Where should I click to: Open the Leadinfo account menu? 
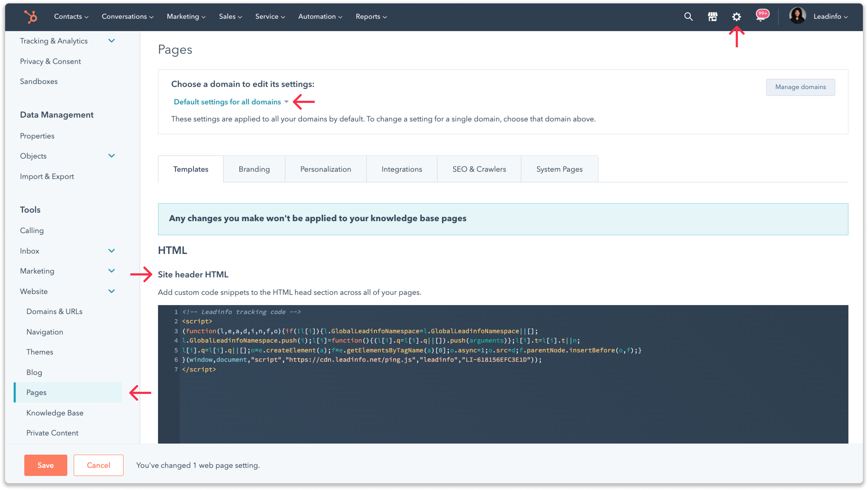coord(831,17)
